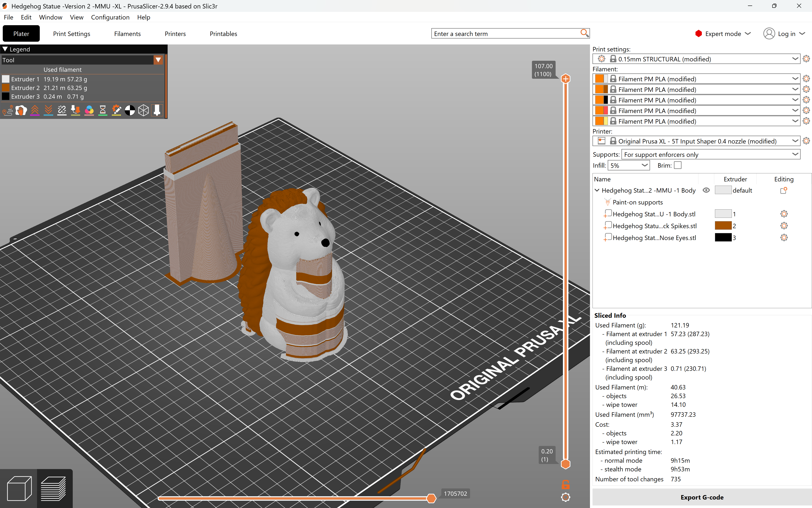Open second filament preset settings gear

click(806, 89)
